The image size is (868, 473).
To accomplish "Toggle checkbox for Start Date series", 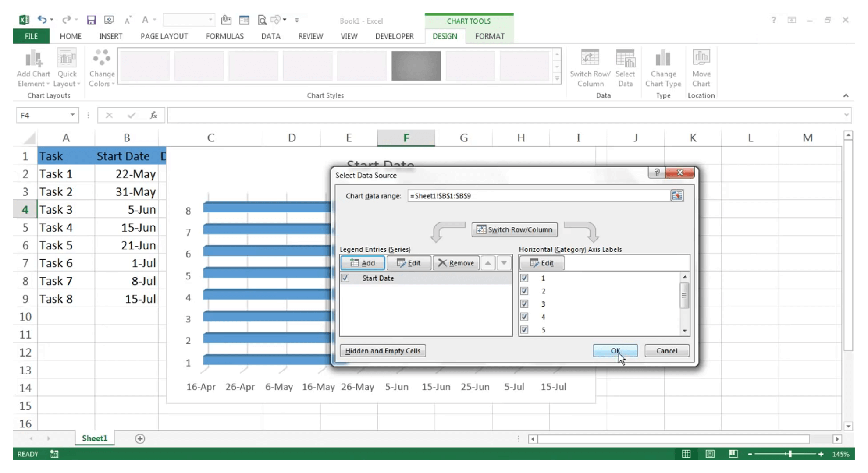I will click(x=345, y=278).
